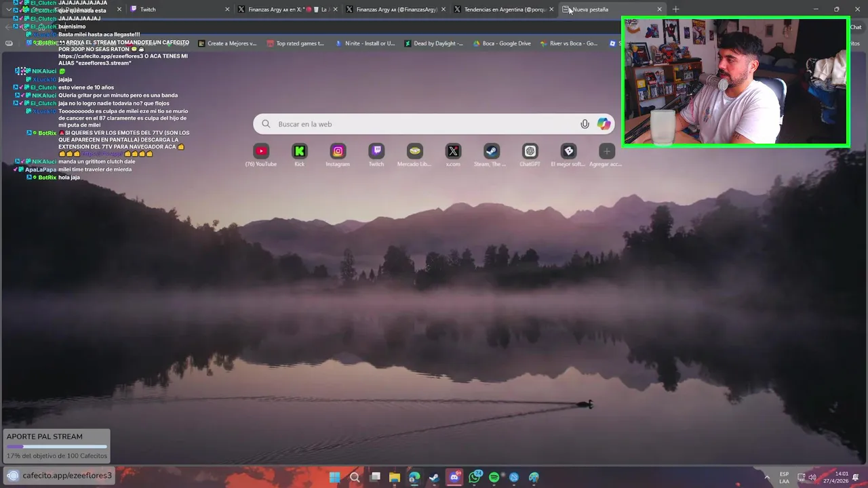The height and width of the screenshot is (488, 868).
Task: Click the ESP LAA language indicator
Action: click(x=784, y=477)
